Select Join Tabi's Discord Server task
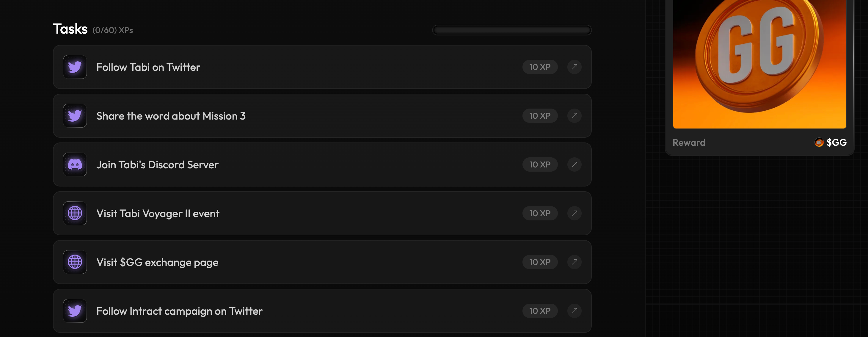The width and height of the screenshot is (868, 337). (x=157, y=165)
